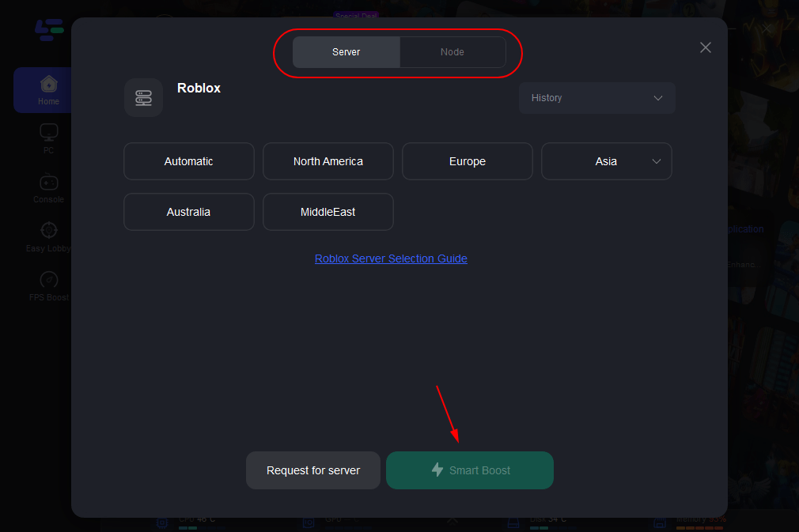
Task: Select the Australia server region
Action: (188, 211)
